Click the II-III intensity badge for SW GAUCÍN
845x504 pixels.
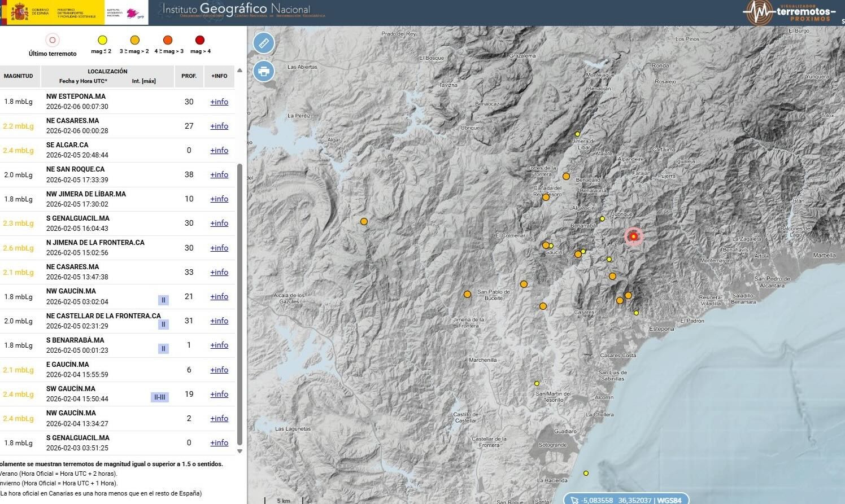[159, 397]
